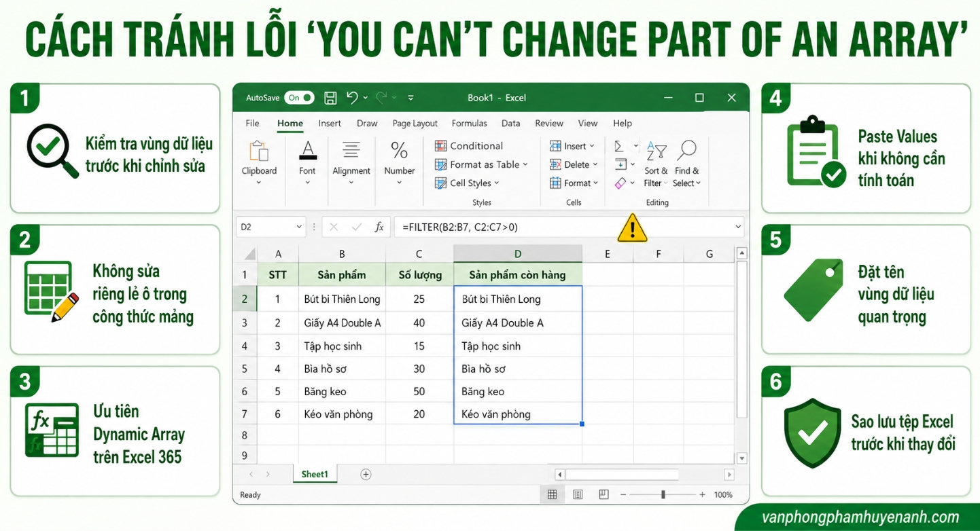Open the Number format group

coord(400,163)
